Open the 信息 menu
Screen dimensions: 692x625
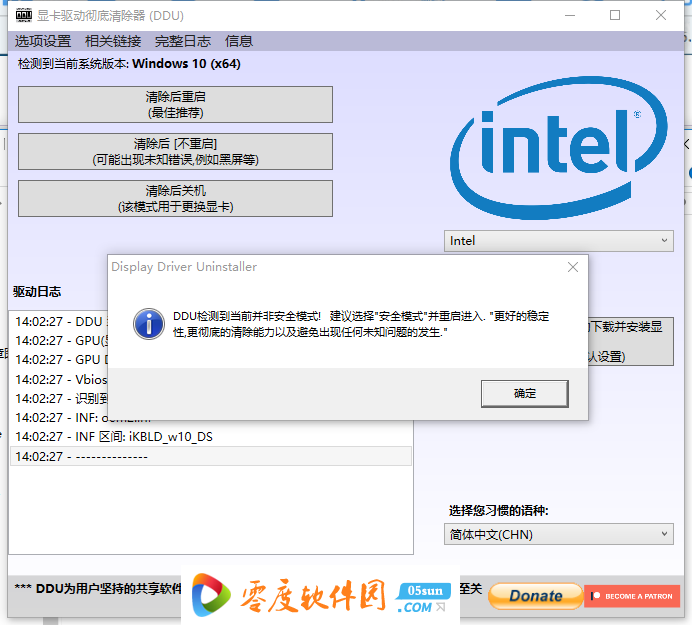pos(239,41)
